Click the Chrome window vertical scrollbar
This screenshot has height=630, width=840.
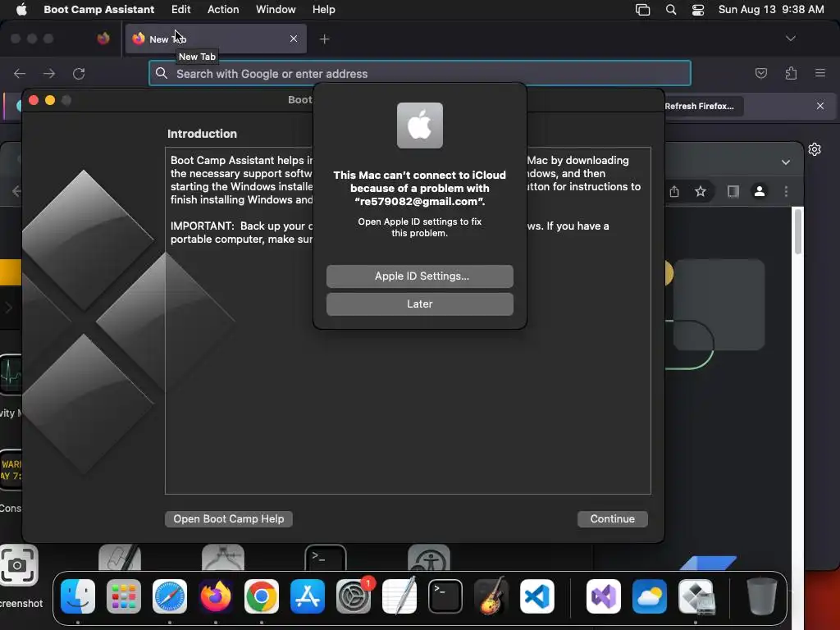[x=797, y=232]
